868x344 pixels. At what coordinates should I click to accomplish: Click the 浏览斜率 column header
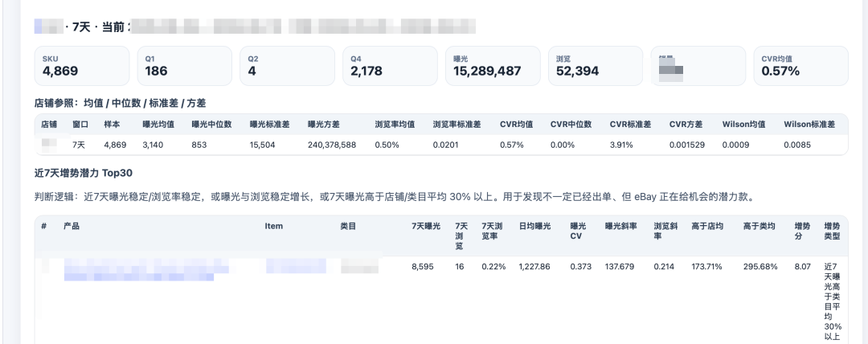(x=666, y=231)
